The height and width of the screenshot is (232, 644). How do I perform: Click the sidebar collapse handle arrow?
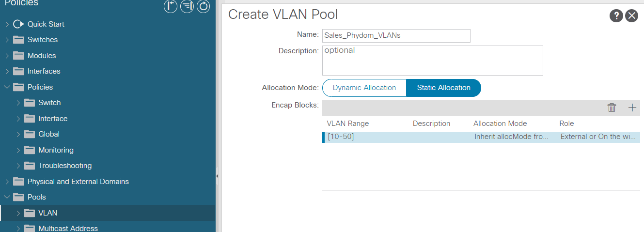(217, 176)
